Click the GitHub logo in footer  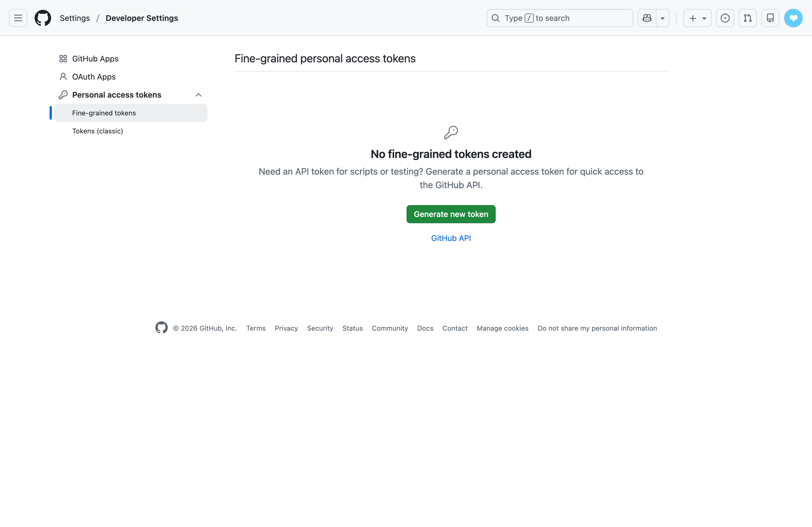pyautogui.click(x=161, y=328)
